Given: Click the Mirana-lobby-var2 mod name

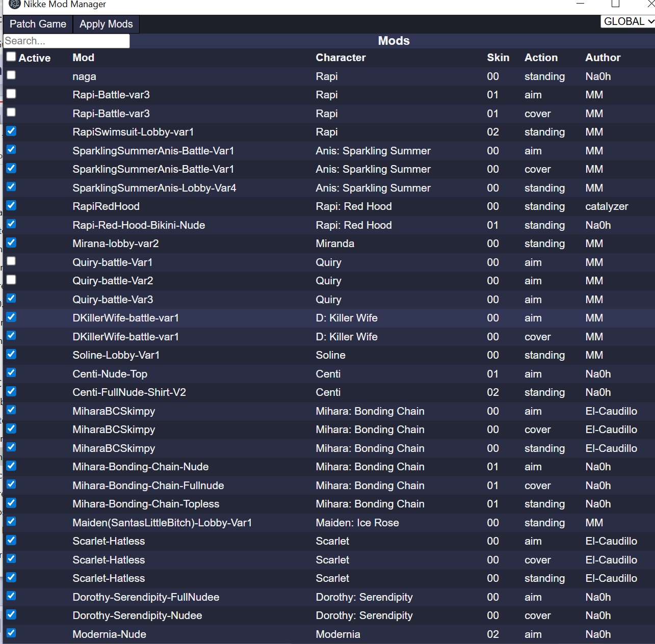Looking at the screenshot, I should click(x=116, y=244).
